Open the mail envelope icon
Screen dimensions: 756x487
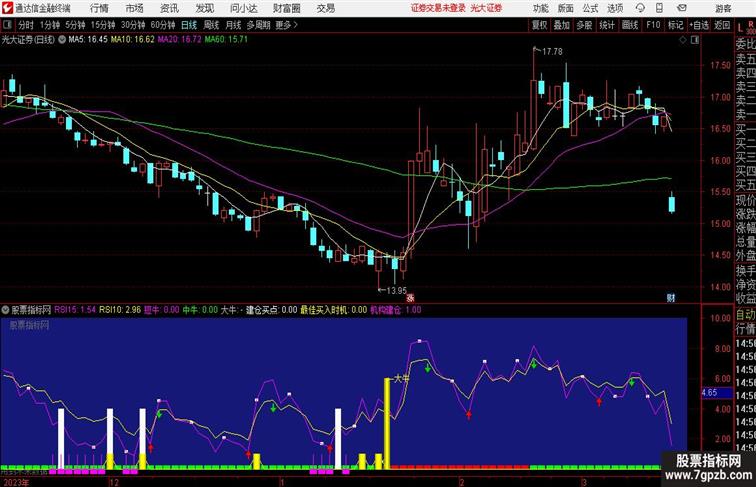click(682, 8)
